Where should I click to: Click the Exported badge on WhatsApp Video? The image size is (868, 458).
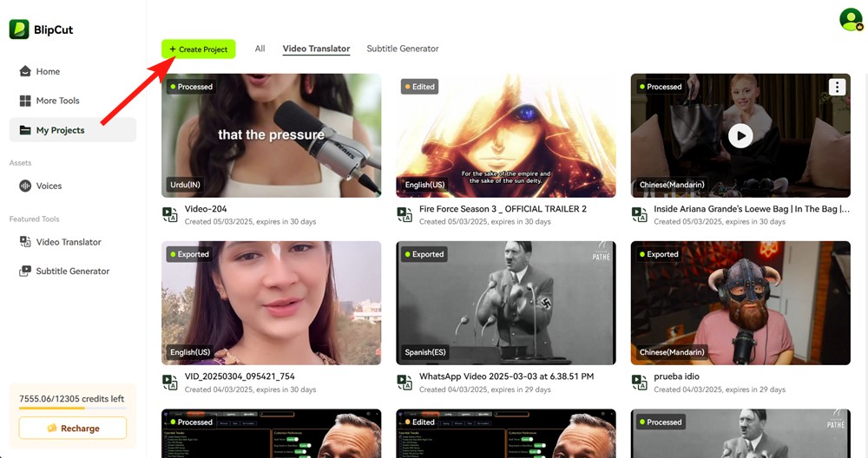424,254
